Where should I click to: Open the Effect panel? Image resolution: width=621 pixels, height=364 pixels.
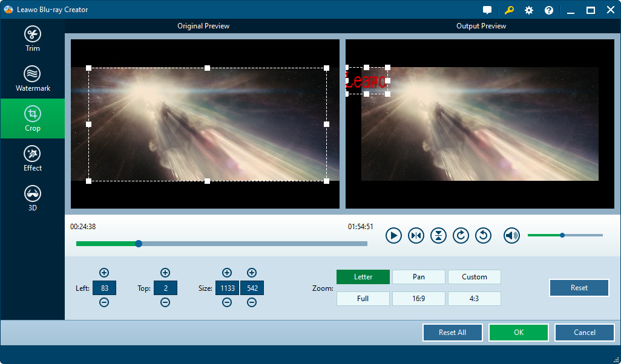(x=32, y=158)
